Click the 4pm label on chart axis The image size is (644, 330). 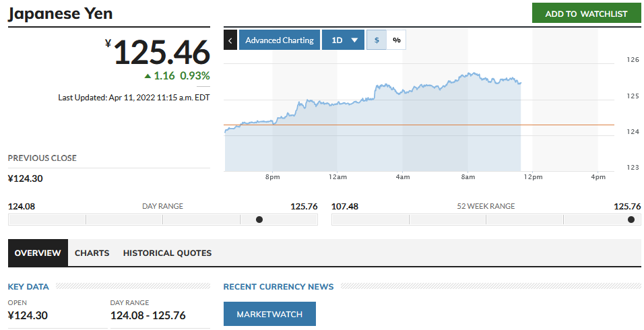point(598,177)
